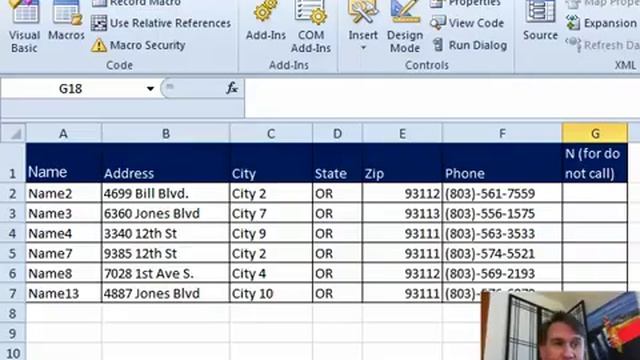Select row 8 header
640x360 pixels.
[13, 313]
